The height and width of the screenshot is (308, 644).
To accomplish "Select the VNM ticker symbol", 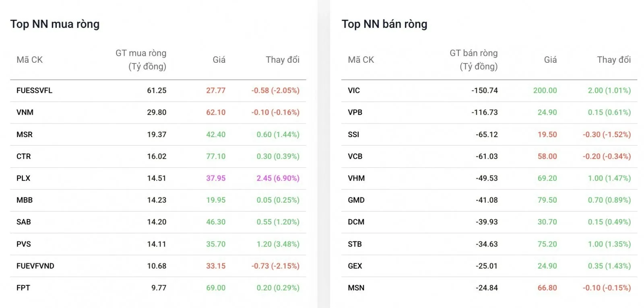I will [x=25, y=113].
